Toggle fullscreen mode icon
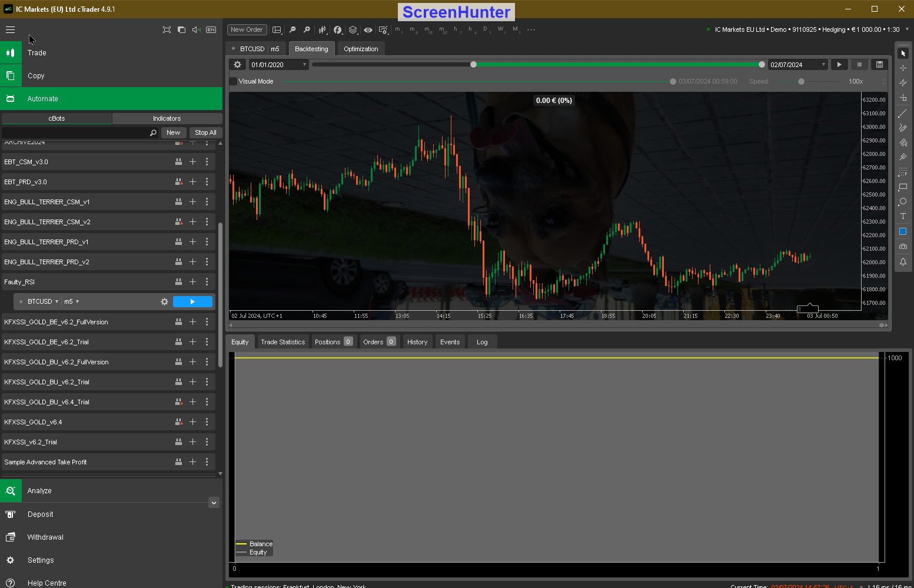This screenshot has width=914, height=588. pyautogui.click(x=167, y=29)
